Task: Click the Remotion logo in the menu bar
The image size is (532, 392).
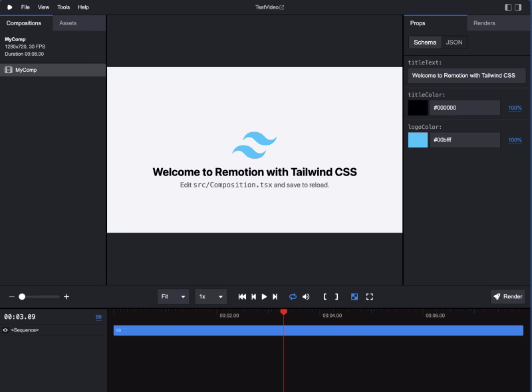Action: (9, 7)
